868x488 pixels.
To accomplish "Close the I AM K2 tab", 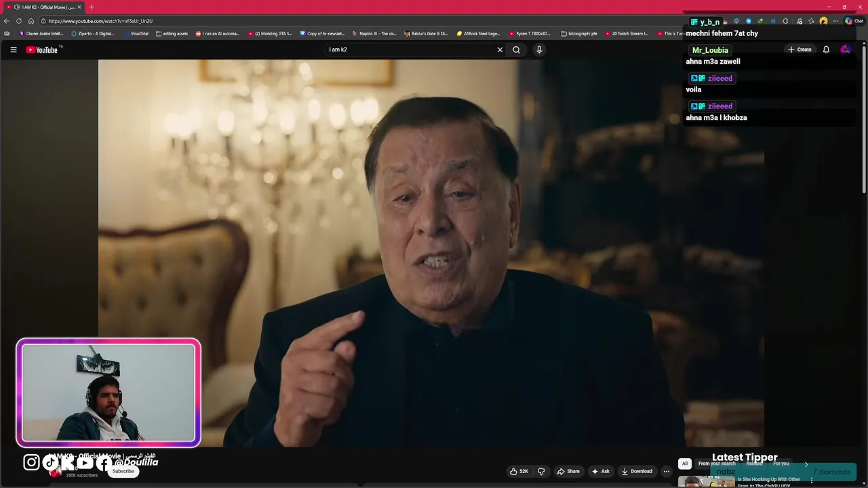I will point(79,7).
